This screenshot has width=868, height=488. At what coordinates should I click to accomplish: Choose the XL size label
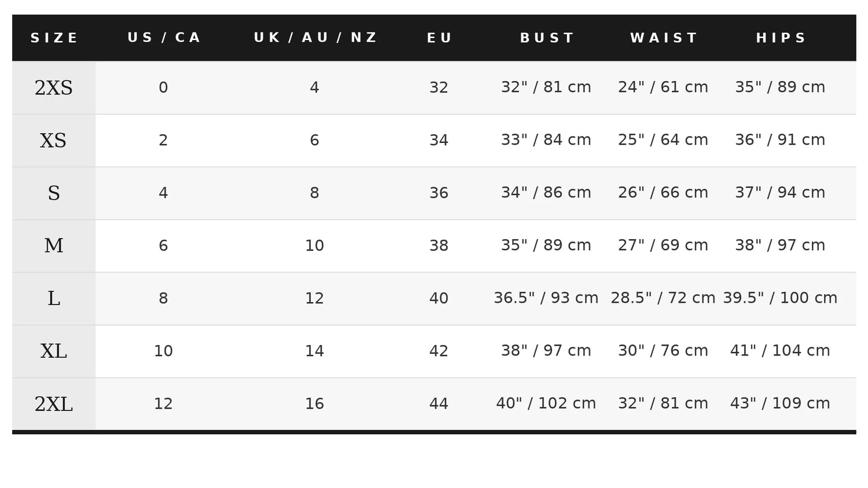[x=54, y=351]
